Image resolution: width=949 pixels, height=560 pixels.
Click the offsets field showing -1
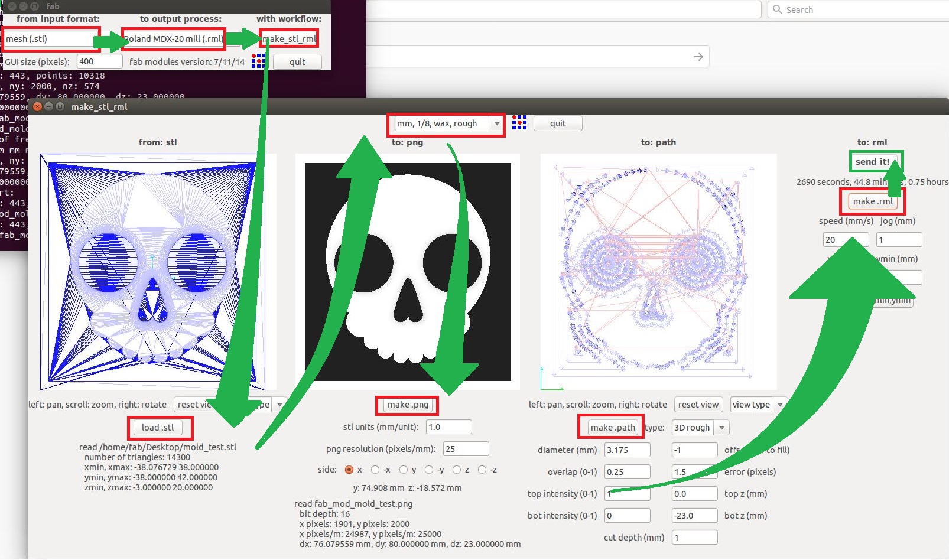(695, 450)
